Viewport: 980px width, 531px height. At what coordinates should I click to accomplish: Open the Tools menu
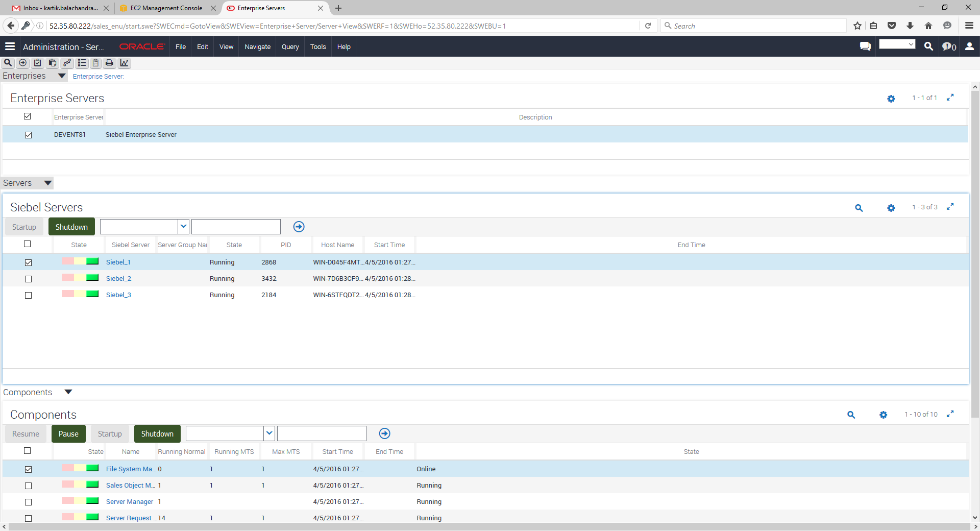tap(317, 46)
